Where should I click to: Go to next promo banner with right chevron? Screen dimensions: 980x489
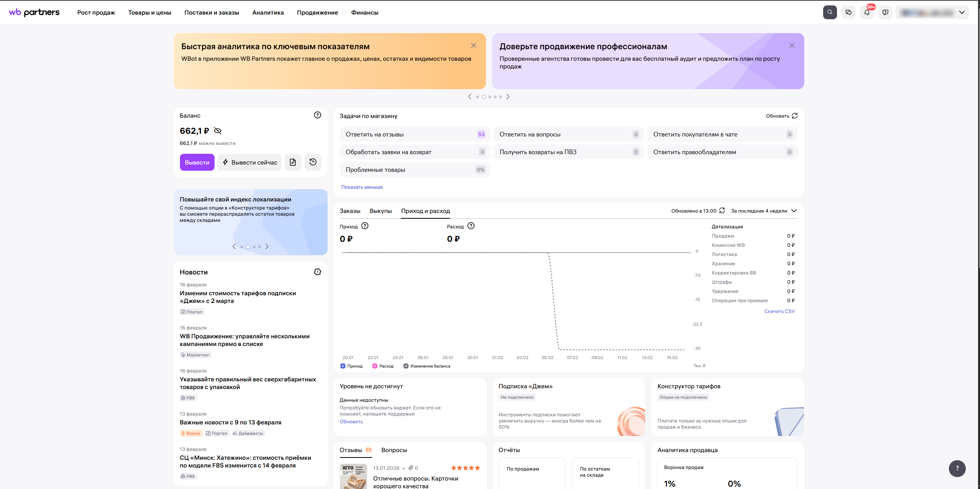(508, 96)
